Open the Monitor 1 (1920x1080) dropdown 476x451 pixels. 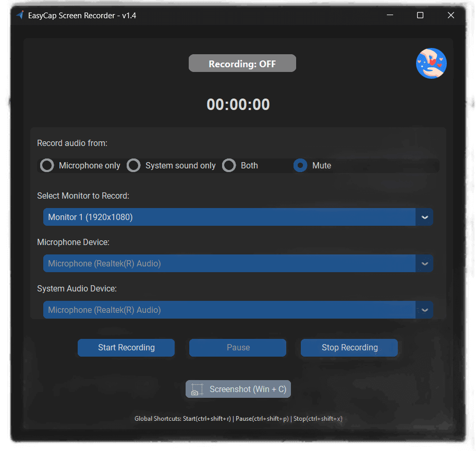238,217
